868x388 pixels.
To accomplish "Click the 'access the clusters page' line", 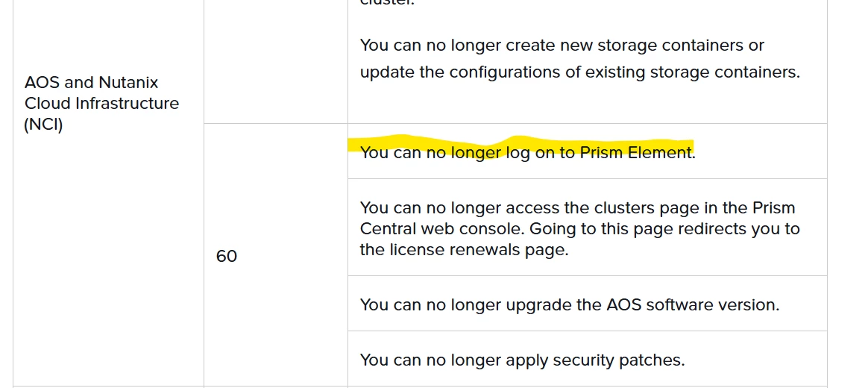I will tap(577, 208).
